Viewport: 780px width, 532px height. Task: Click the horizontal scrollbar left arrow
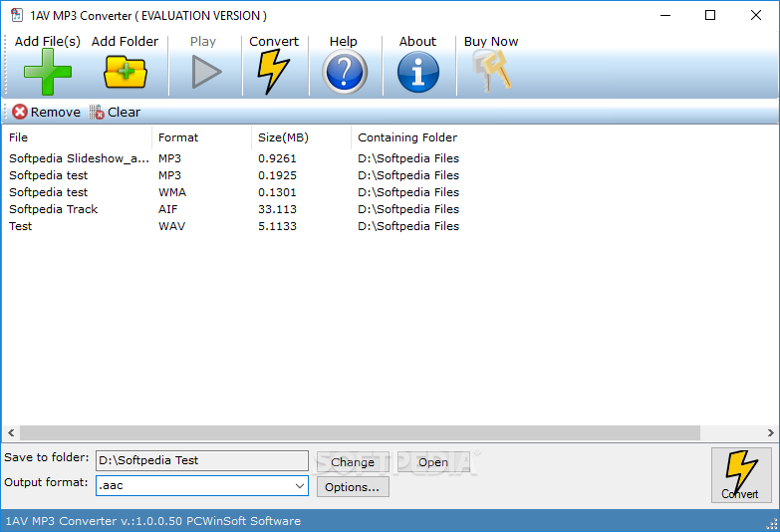coord(11,433)
